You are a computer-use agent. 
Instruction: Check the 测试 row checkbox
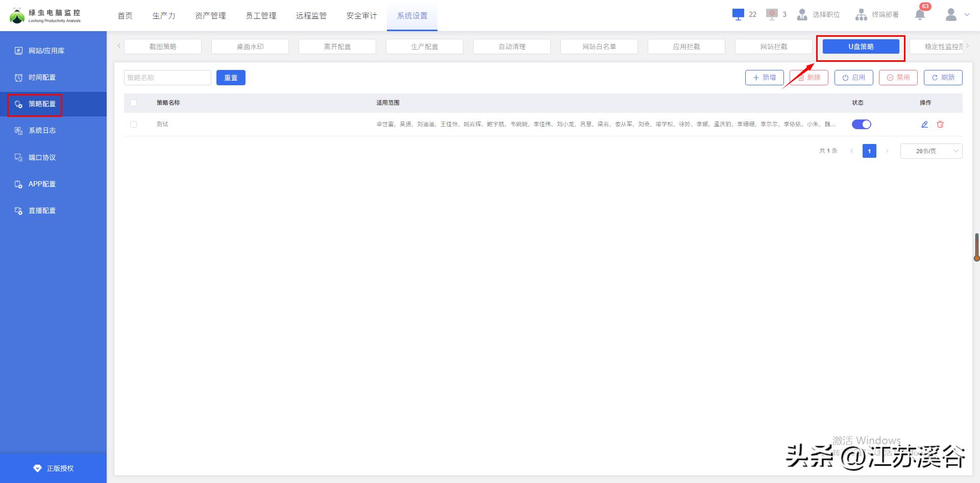point(133,124)
